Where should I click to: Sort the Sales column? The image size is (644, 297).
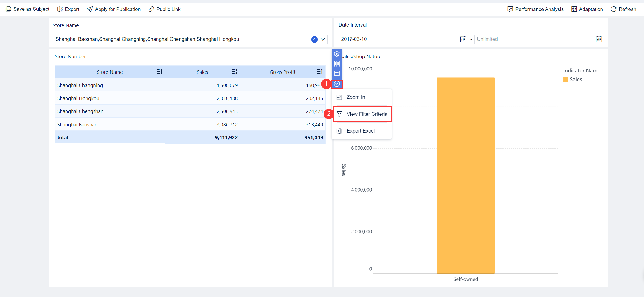point(234,71)
